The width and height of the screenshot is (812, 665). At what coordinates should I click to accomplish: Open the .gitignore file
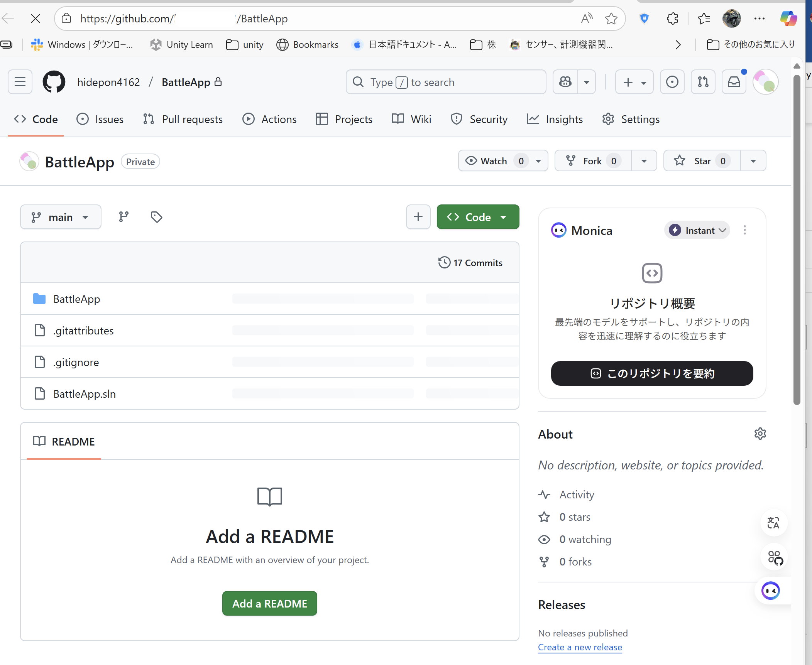[x=76, y=362]
